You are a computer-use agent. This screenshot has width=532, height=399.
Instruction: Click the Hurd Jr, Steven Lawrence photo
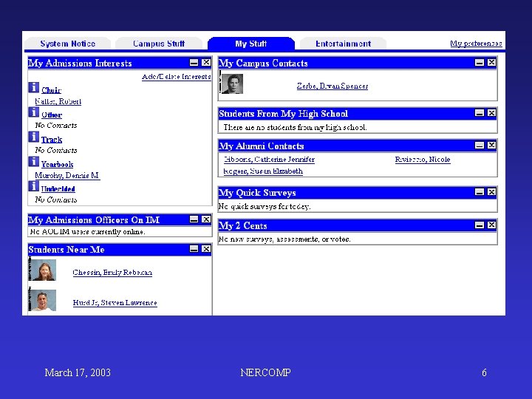(44, 300)
